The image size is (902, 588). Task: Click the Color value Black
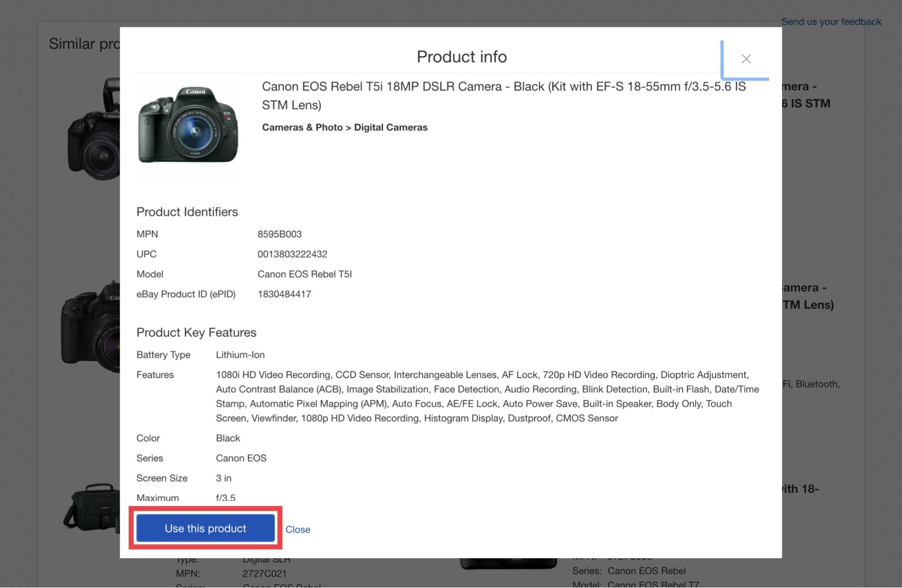[228, 438]
